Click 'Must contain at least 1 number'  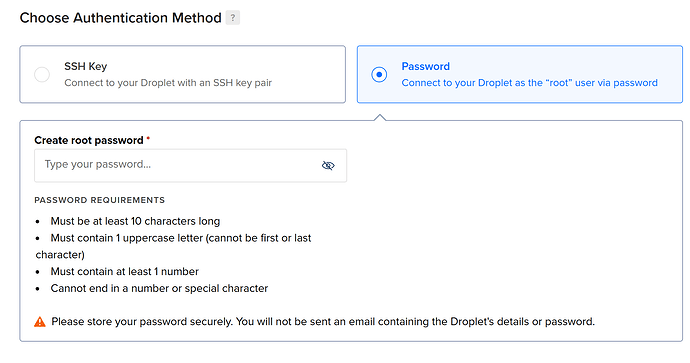coord(125,271)
